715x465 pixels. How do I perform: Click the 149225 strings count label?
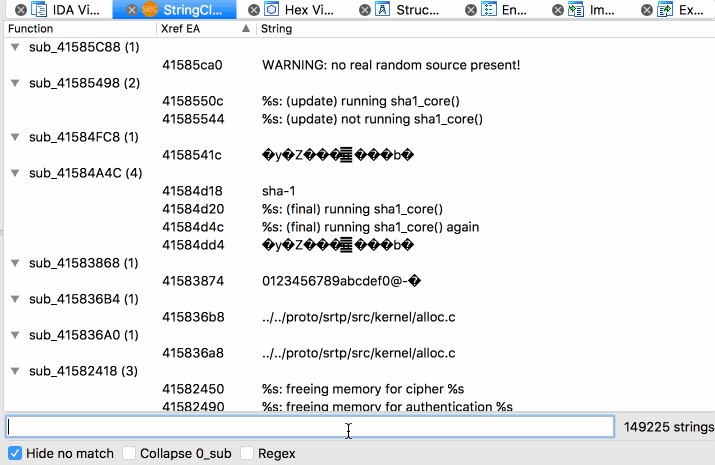668,427
